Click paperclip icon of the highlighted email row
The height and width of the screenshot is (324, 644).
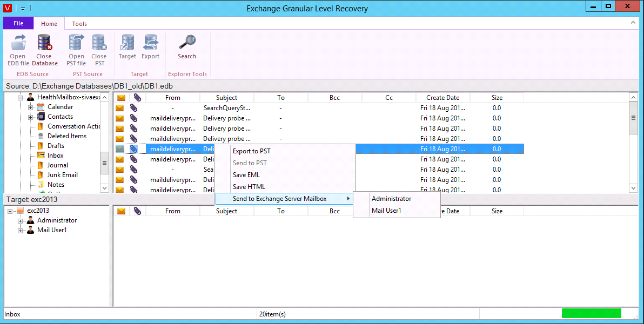coord(134,149)
